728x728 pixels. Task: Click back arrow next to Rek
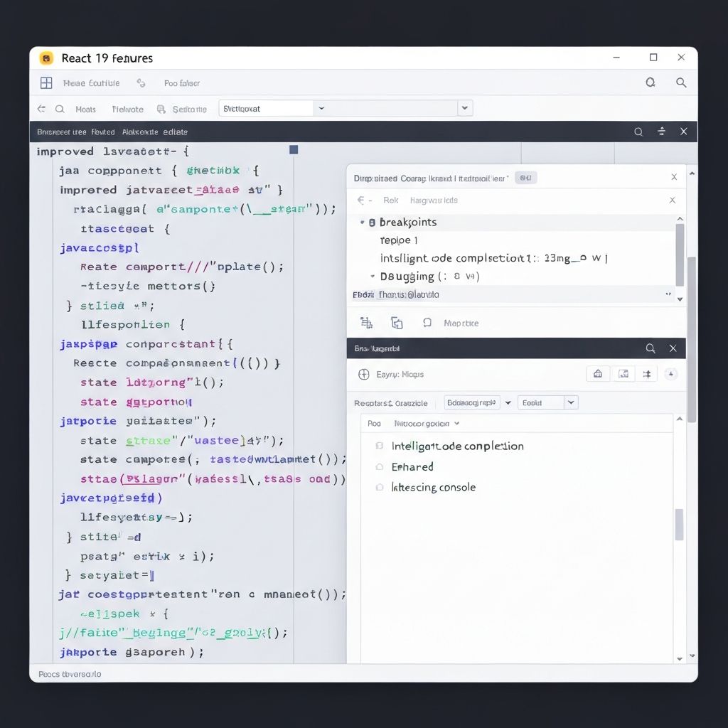point(361,200)
